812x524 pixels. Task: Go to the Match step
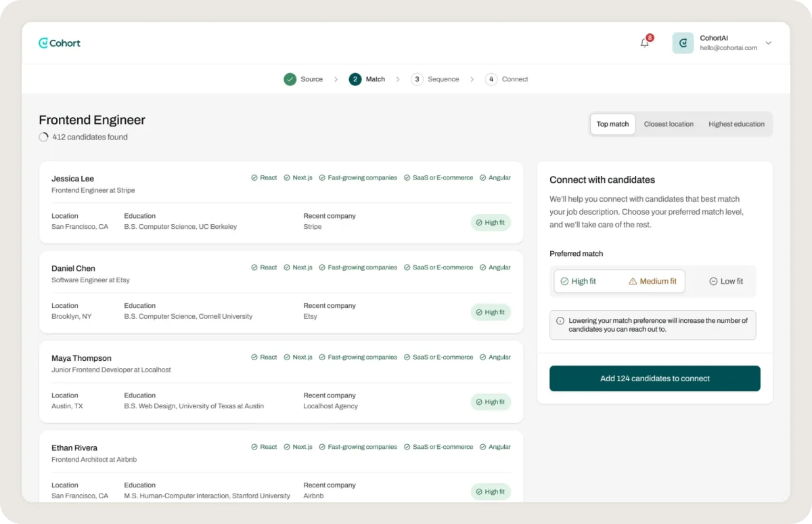coord(367,79)
